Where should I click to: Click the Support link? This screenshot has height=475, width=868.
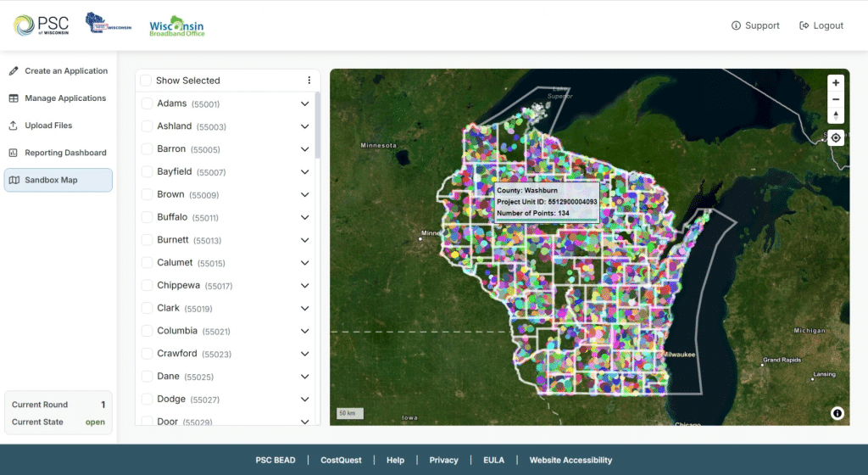pos(755,25)
